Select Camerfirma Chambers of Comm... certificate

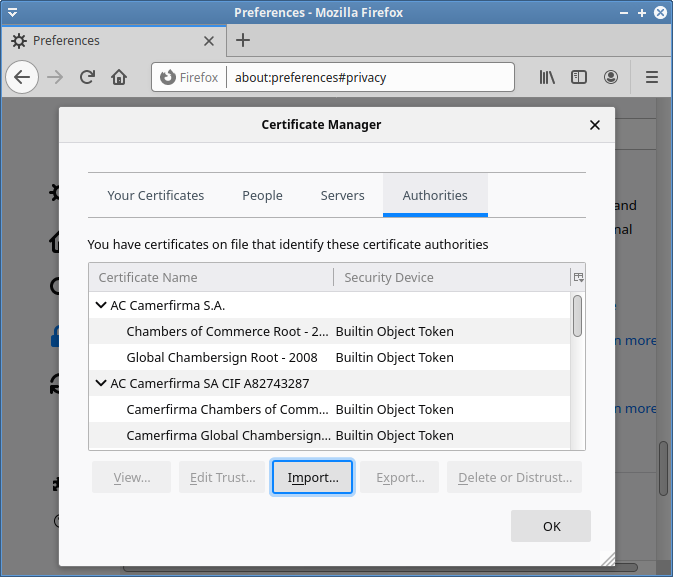[x=330, y=409]
